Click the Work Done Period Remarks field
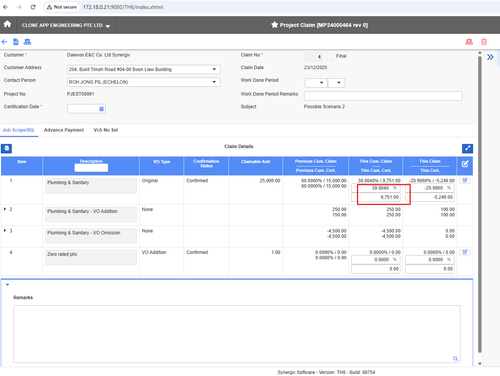 click(383, 96)
